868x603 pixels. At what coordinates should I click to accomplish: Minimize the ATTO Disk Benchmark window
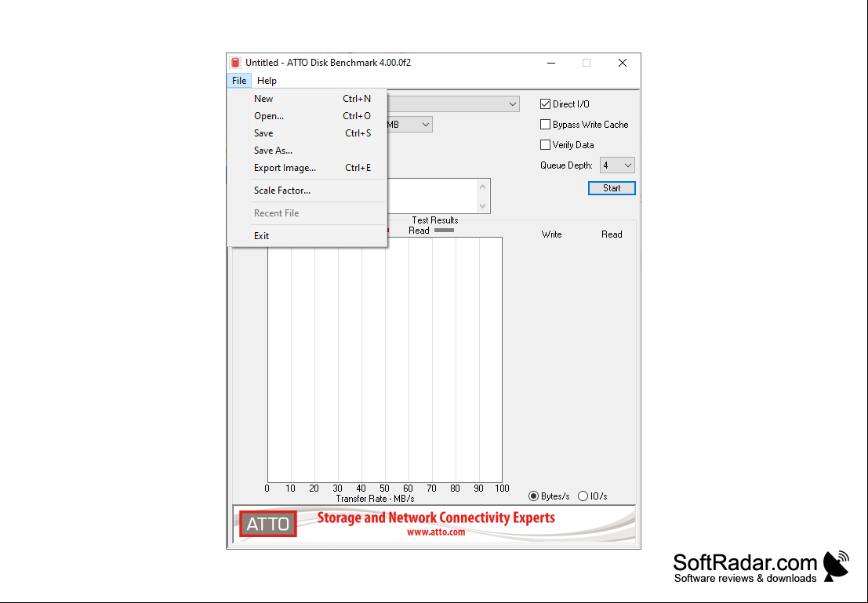point(550,63)
